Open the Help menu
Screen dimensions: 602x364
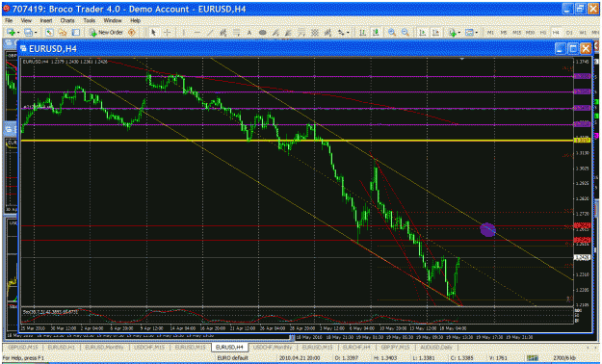coord(135,21)
